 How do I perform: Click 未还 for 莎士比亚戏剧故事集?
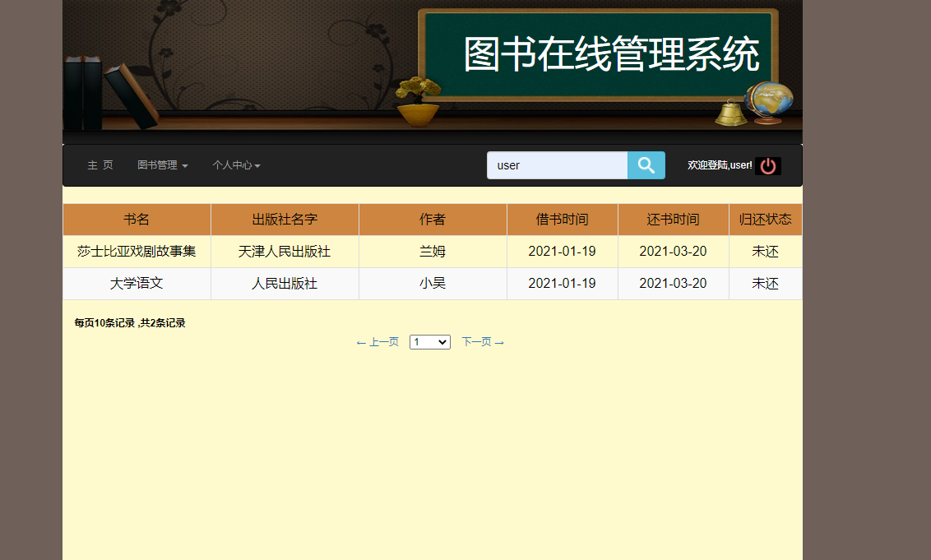(x=764, y=251)
